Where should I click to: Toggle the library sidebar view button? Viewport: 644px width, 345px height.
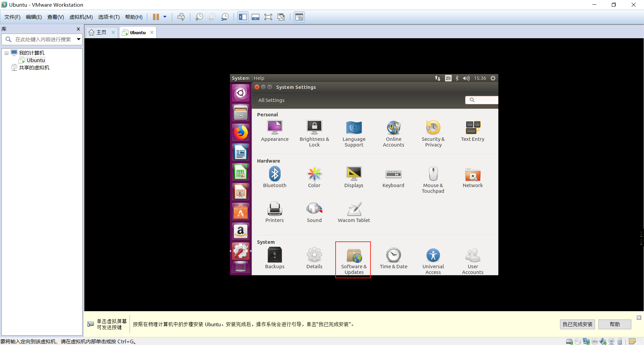point(243,17)
